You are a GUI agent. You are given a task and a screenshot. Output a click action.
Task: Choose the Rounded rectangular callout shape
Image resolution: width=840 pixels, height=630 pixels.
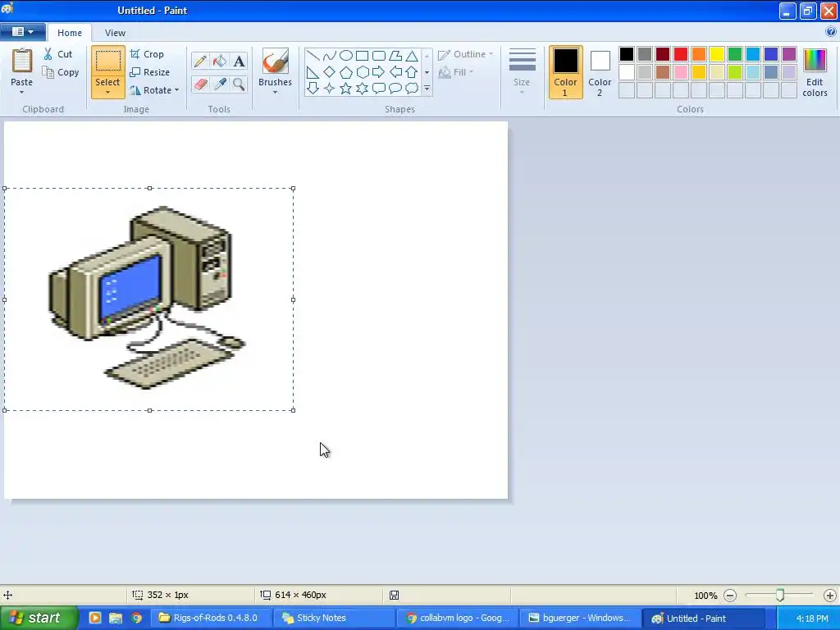pos(379,89)
